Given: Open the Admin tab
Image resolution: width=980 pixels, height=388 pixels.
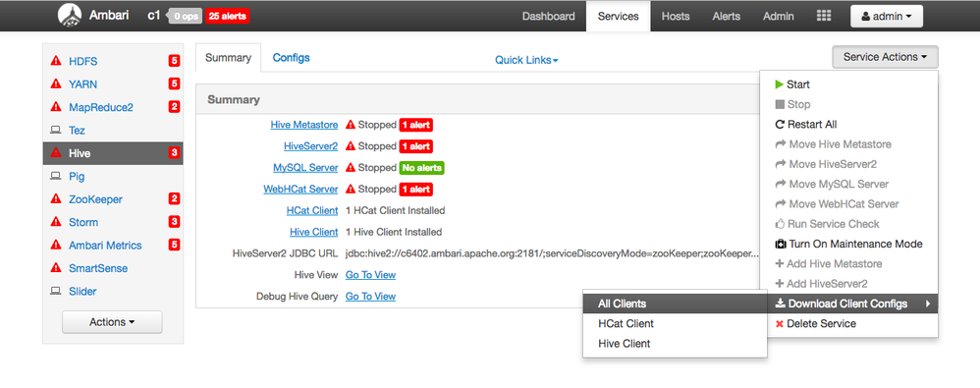Looking at the screenshot, I should 778,17.
